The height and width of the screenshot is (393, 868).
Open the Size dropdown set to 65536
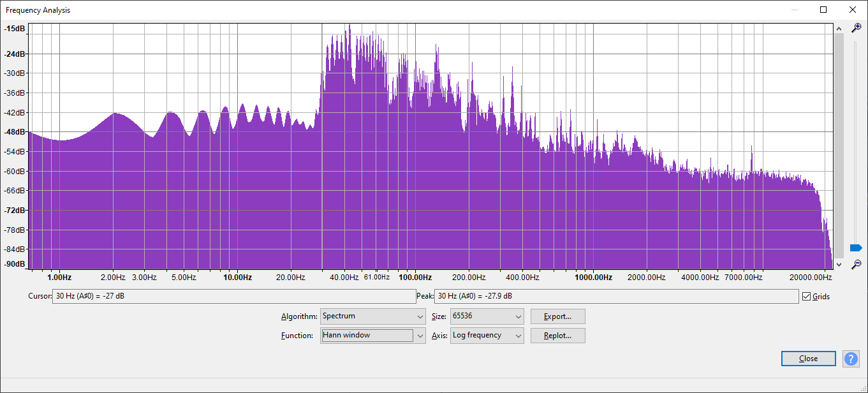(487, 316)
